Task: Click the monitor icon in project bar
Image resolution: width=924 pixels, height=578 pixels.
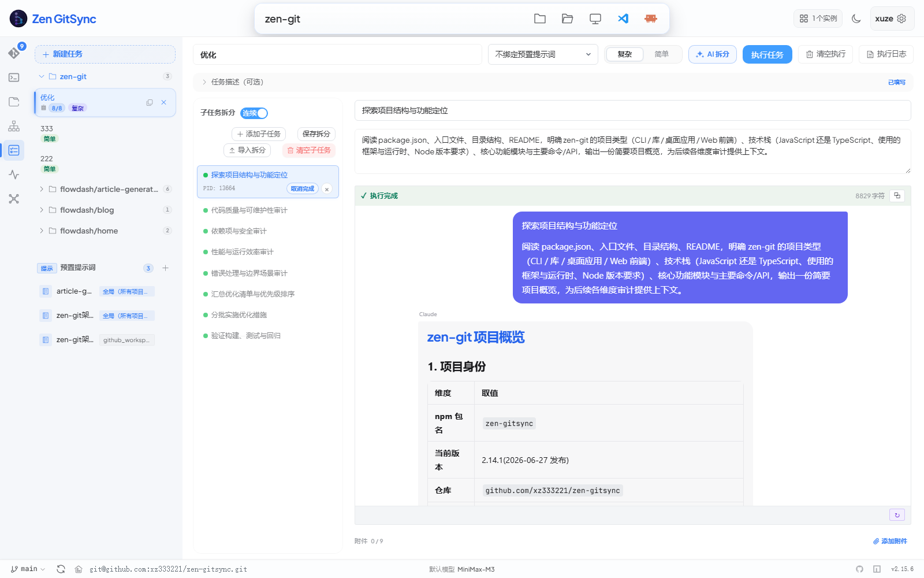Action: coord(595,18)
